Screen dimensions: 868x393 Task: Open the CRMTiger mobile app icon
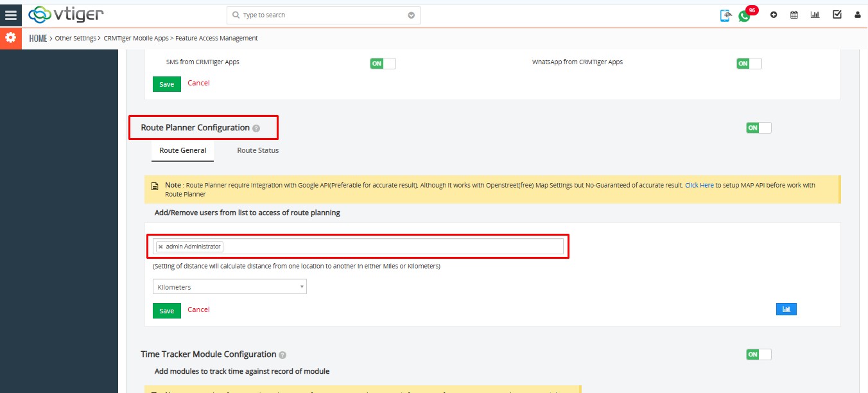pos(725,15)
